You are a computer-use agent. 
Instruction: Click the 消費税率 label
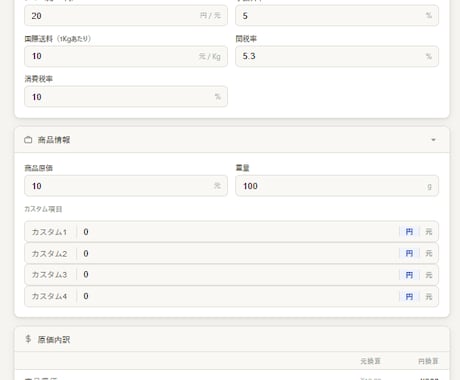(x=39, y=79)
